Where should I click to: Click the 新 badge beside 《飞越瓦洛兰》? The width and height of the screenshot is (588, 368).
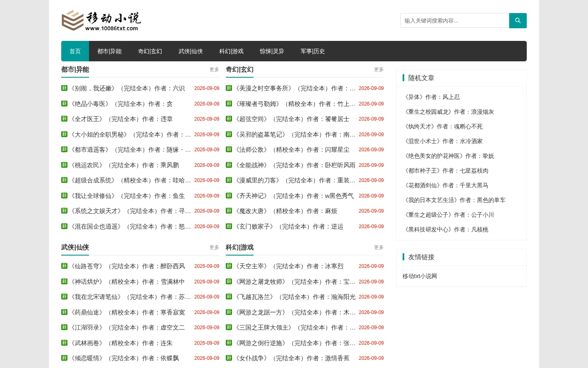point(229,296)
